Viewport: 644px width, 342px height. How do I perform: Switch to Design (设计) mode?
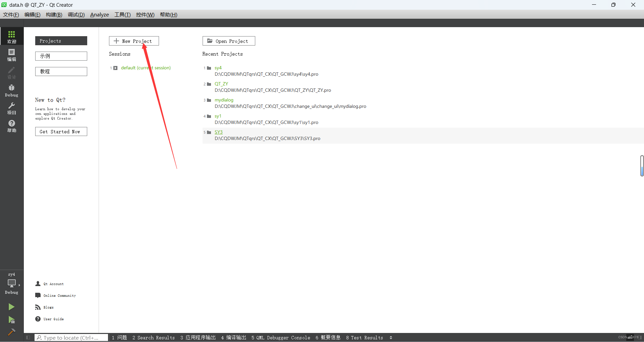pos(12,72)
